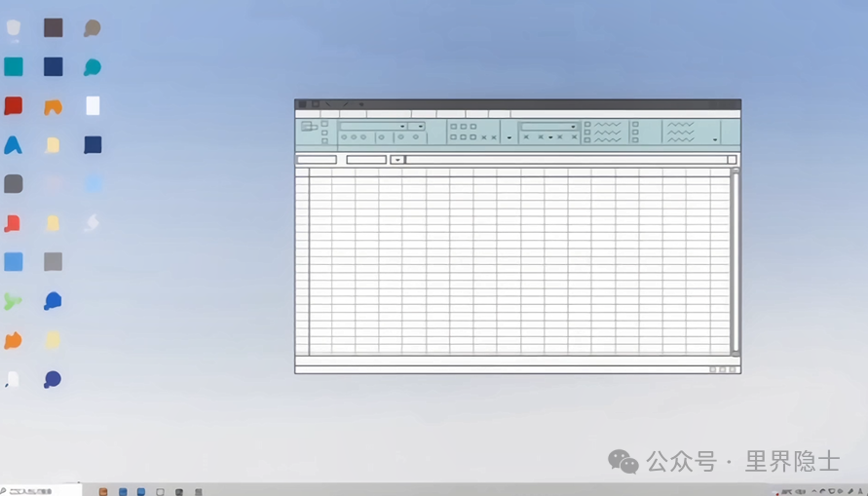Screen dimensions: 868x496
Task: Toggle the top checkbox beside the paste icon
Action: tap(324, 124)
